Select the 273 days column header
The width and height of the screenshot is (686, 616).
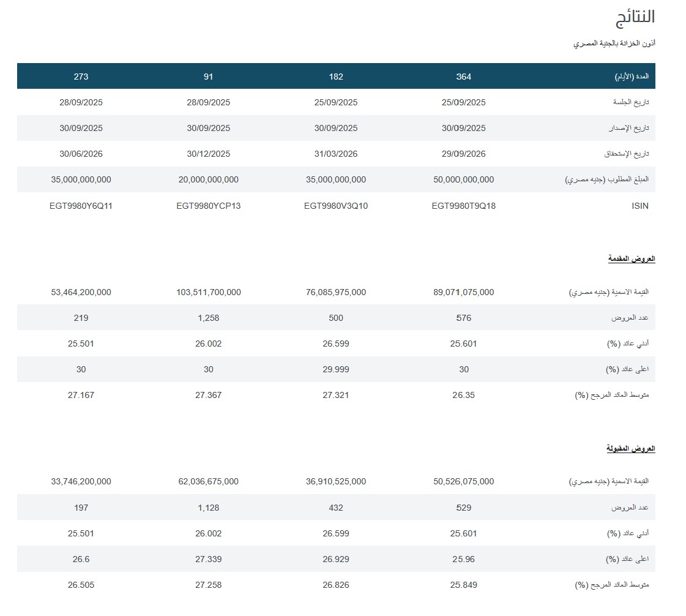click(x=81, y=77)
